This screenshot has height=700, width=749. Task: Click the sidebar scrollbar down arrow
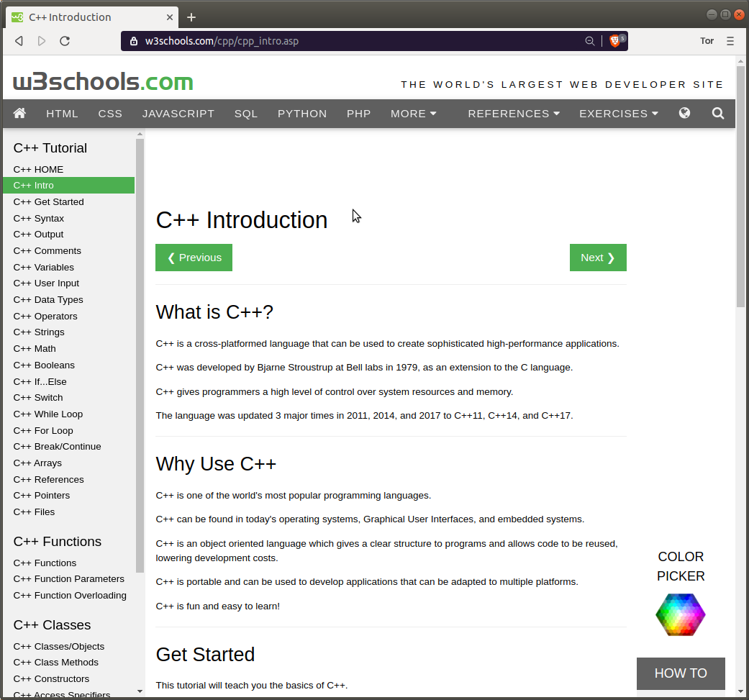coord(140,691)
